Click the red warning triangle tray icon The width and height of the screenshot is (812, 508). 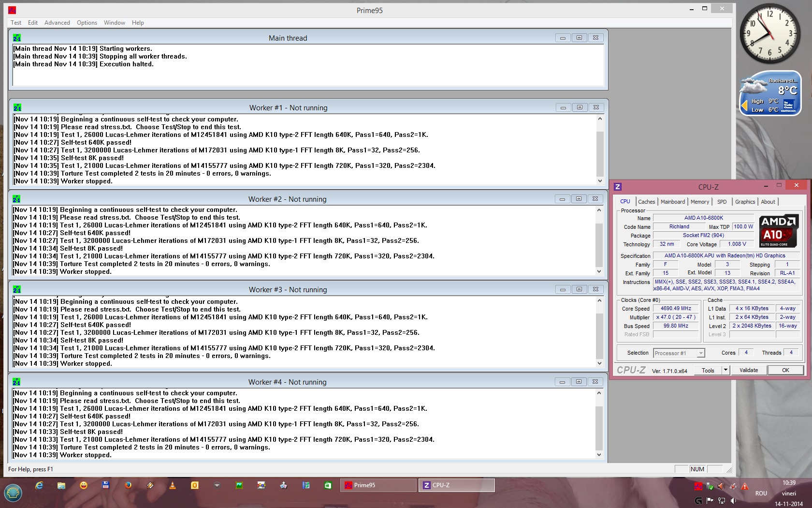point(745,486)
